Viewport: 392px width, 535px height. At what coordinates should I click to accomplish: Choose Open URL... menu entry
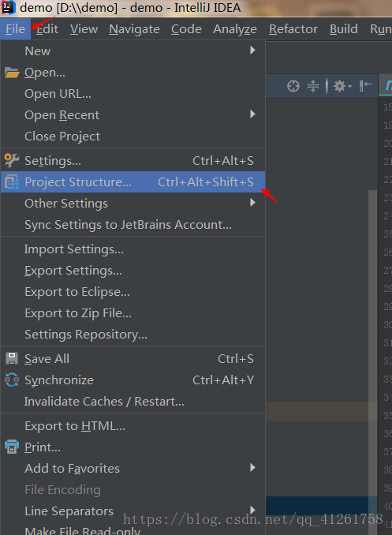pos(133,93)
